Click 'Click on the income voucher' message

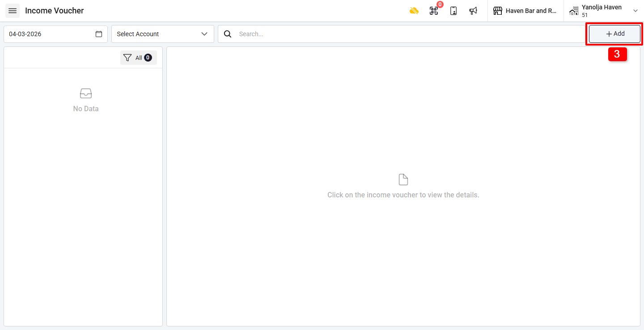(403, 195)
